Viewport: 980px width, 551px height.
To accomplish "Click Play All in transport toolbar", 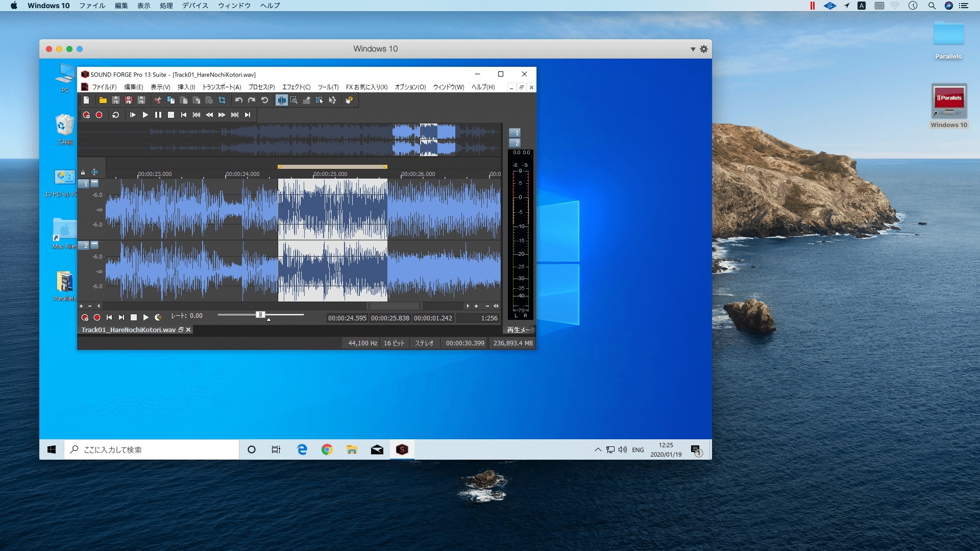I will 133,115.
